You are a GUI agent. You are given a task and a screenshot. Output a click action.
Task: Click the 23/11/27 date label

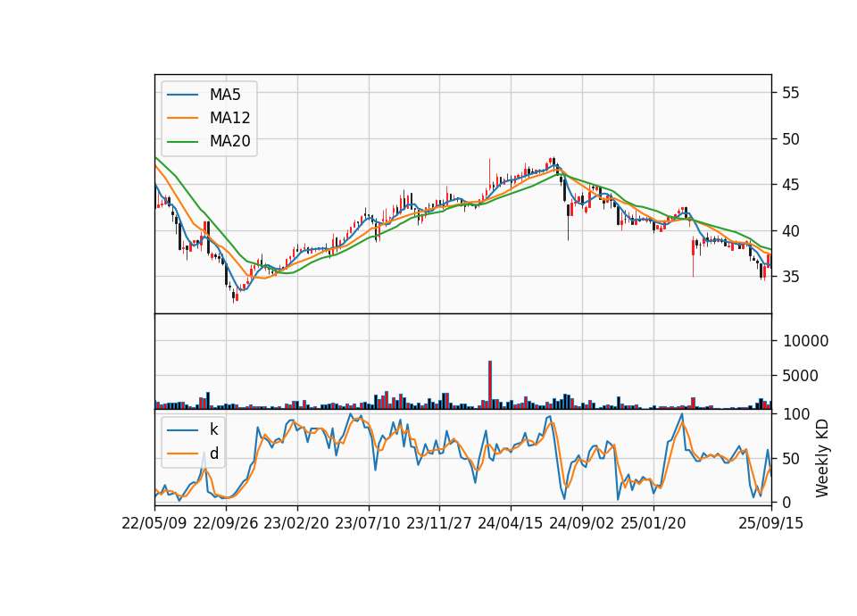click(x=439, y=523)
